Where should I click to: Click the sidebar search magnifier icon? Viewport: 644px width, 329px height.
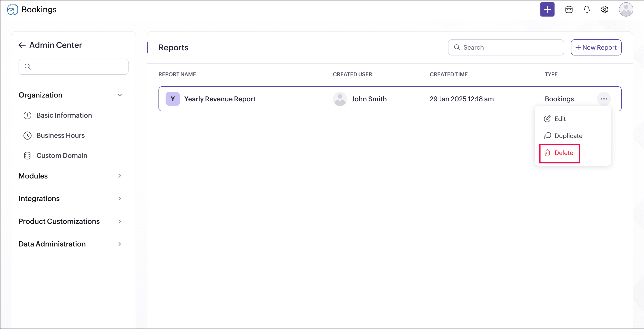(x=28, y=66)
